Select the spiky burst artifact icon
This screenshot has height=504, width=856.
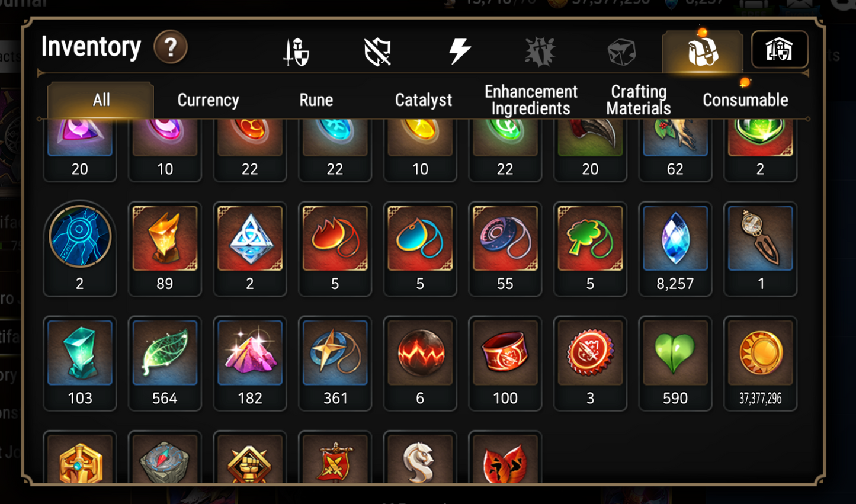coord(540,52)
